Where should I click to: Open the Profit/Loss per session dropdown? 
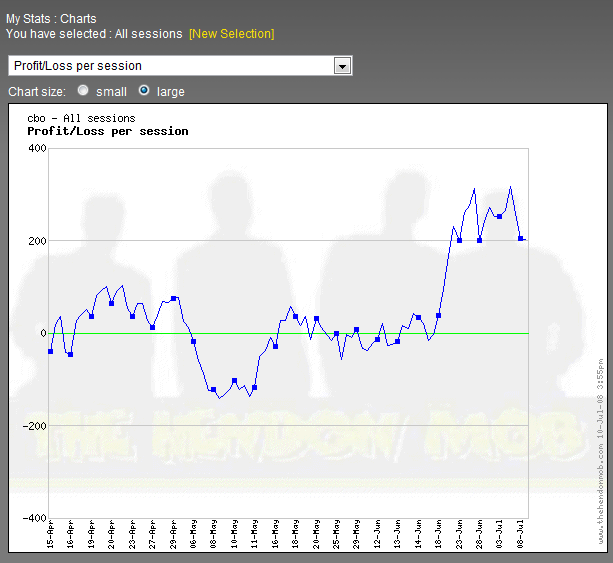(180, 66)
